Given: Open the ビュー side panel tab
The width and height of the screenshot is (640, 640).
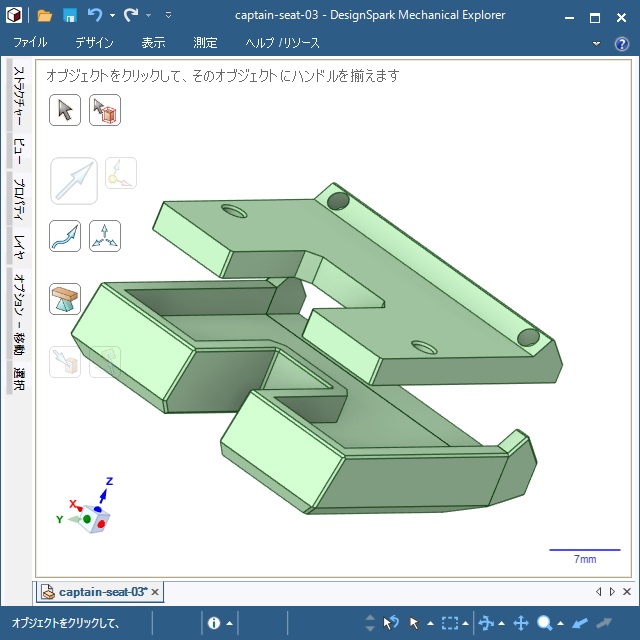Looking at the screenshot, I should [x=19, y=151].
